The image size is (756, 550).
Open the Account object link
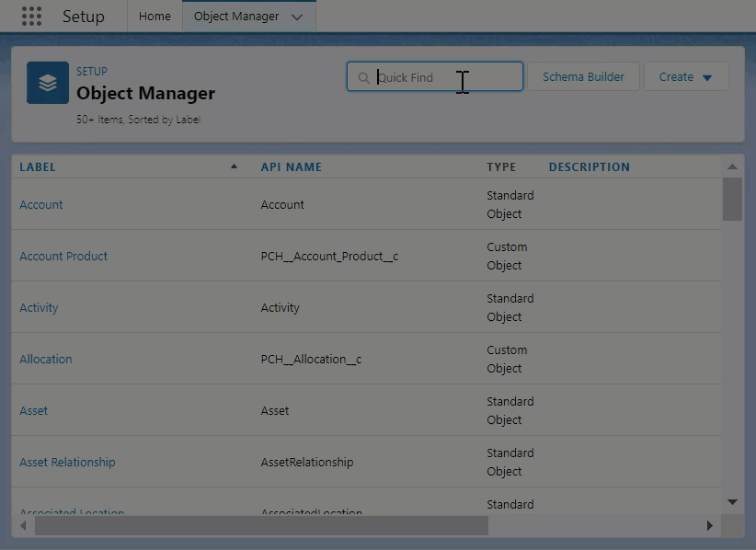pos(41,204)
